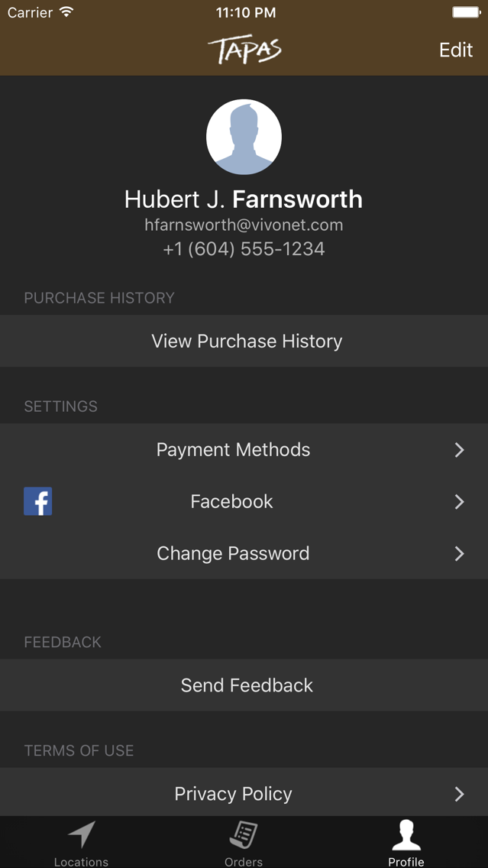Open Privacy Policy chevron arrow
Screen dimensions: 488x868
(459, 795)
